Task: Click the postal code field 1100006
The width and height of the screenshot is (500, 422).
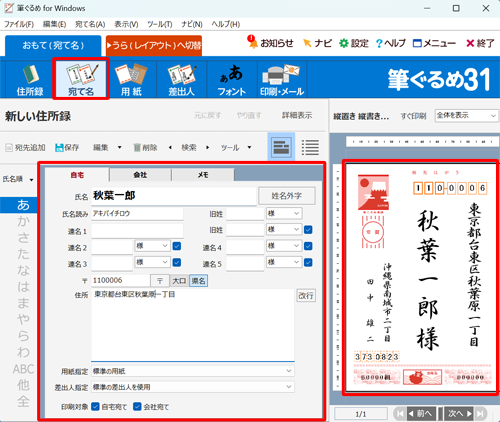Action: pyautogui.click(x=121, y=281)
